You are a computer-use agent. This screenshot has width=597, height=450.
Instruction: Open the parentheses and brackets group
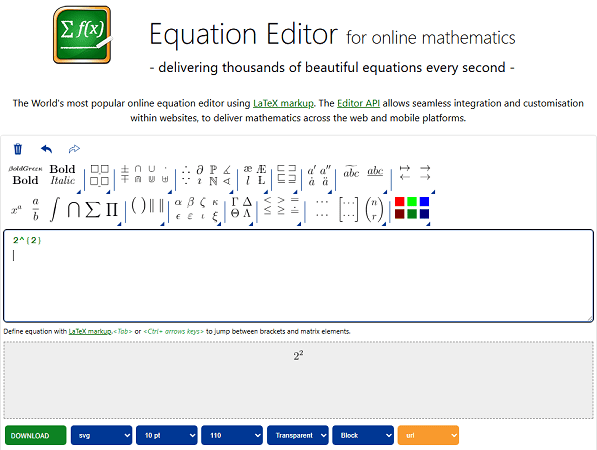147,206
